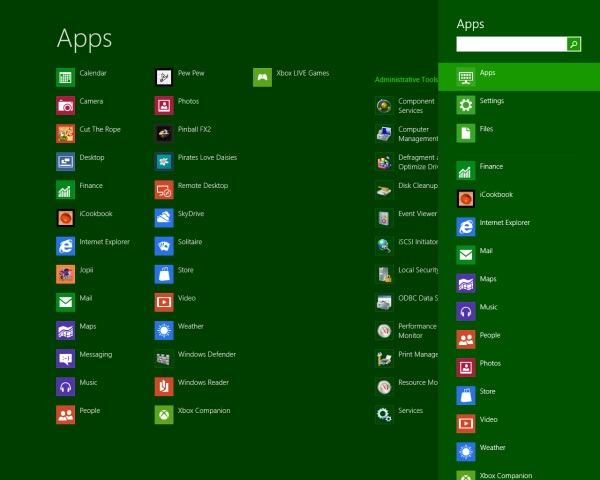This screenshot has height=480, width=600.
Task: Open Print Management icon
Action: [384, 358]
